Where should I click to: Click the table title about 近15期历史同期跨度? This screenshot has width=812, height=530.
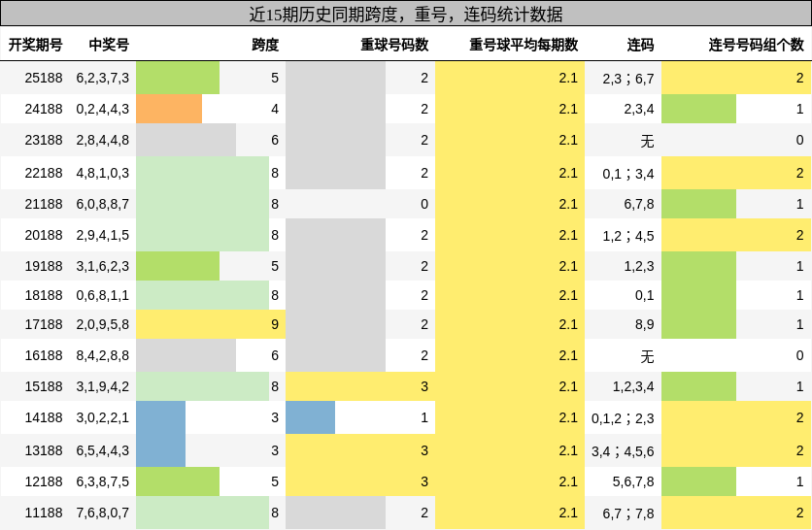(406, 14)
